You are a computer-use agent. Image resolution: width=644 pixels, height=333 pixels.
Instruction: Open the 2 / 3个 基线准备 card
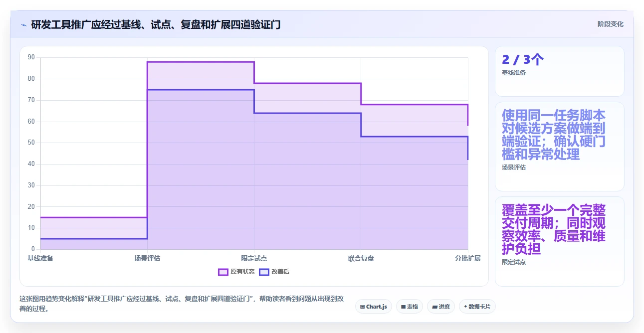click(x=559, y=71)
